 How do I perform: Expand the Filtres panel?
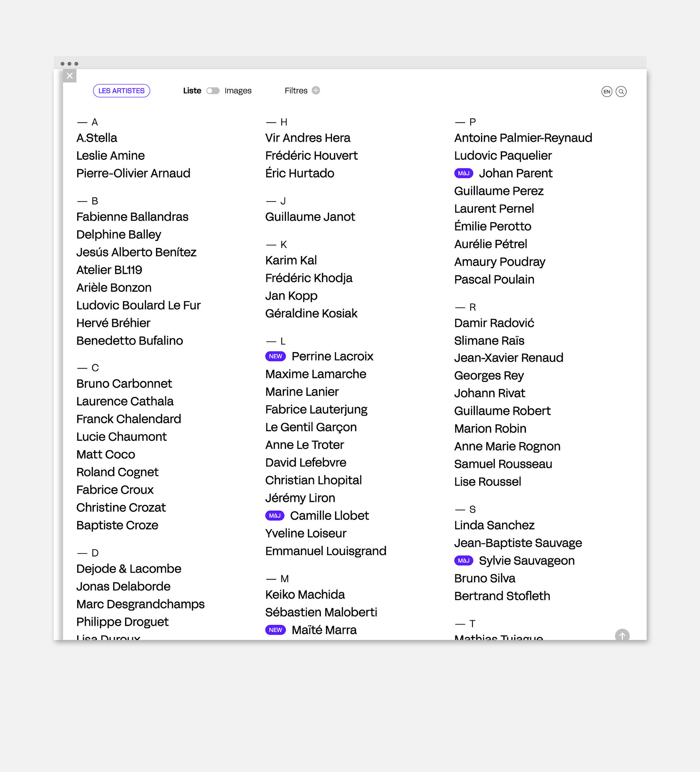click(x=296, y=90)
